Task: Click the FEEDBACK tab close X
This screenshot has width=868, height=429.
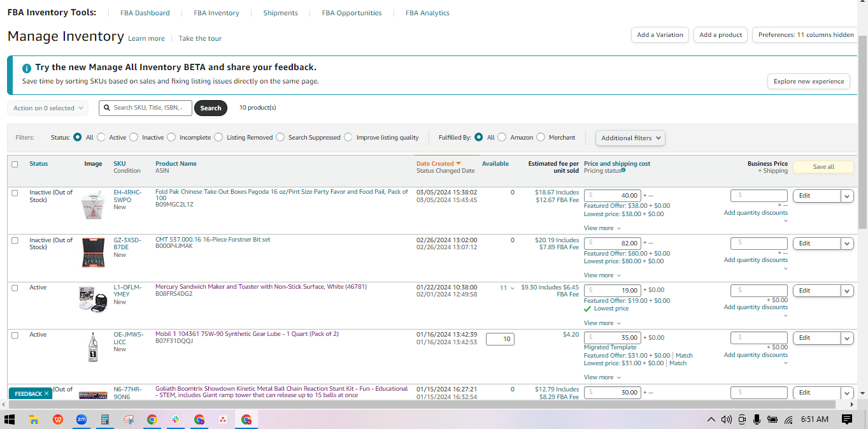Action: tap(47, 394)
